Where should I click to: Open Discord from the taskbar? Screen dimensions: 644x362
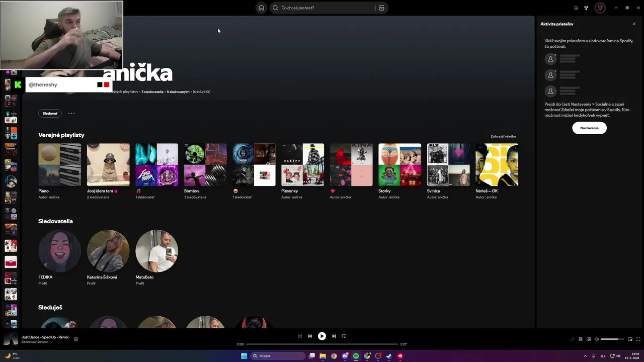pos(345,356)
